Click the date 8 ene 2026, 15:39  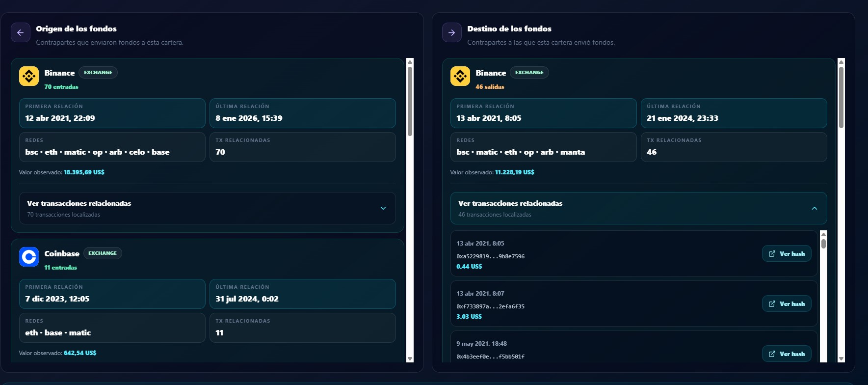pos(249,118)
